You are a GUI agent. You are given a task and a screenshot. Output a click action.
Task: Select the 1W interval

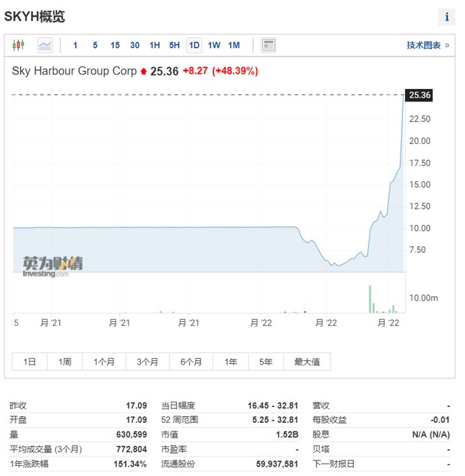[214, 46]
